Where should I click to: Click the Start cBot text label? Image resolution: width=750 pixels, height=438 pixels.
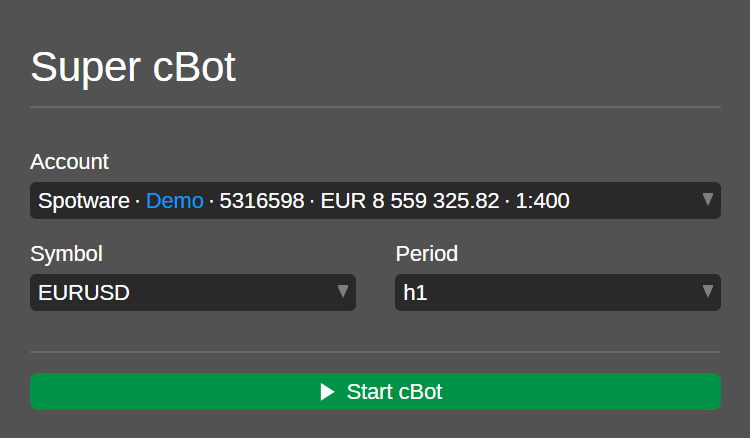(394, 391)
